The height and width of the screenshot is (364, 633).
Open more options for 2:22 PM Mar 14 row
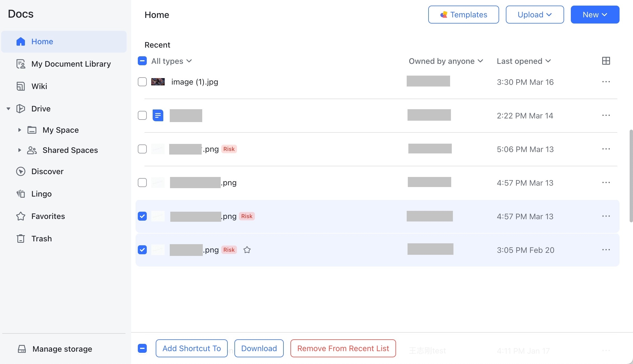[x=606, y=115]
